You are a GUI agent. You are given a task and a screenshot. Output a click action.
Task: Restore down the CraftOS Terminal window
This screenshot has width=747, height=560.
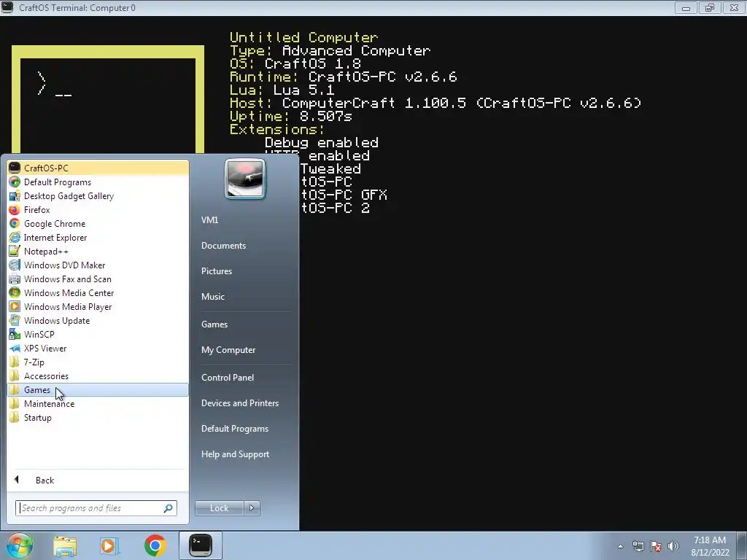point(710,7)
